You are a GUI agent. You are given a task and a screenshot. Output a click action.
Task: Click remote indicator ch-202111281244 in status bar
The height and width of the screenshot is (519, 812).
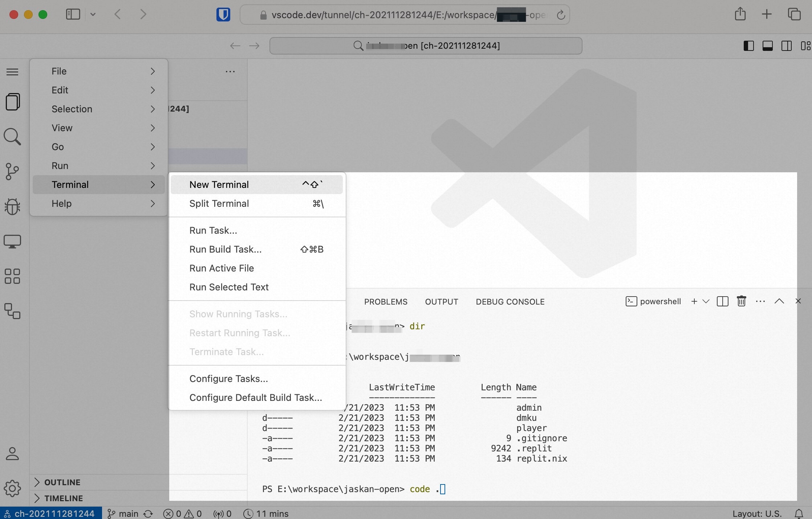coord(51,514)
